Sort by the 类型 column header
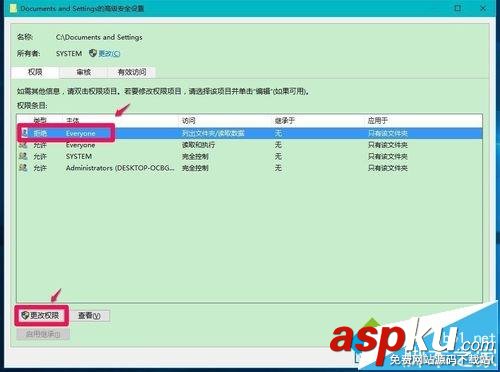This screenshot has height=372, width=500. pyautogui.click(x=40, y=120)
